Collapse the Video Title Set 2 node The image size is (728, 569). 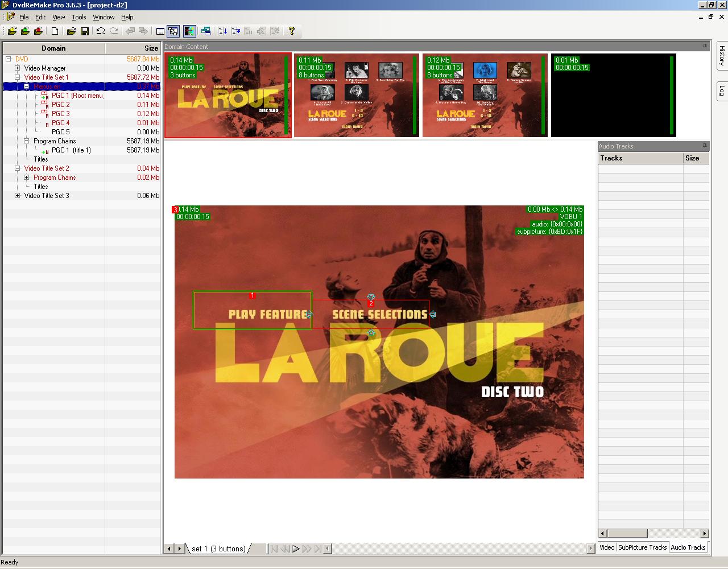click(x=18, y=168)
